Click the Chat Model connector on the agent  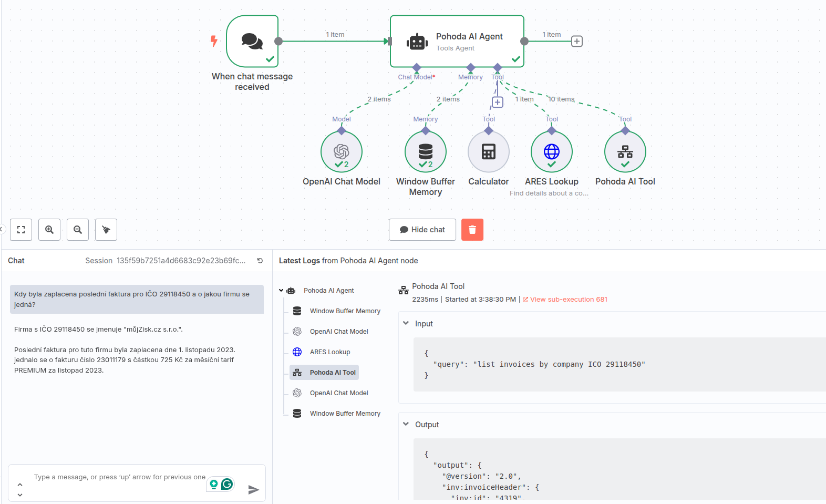pyautogui.click(x=417, y=67)
